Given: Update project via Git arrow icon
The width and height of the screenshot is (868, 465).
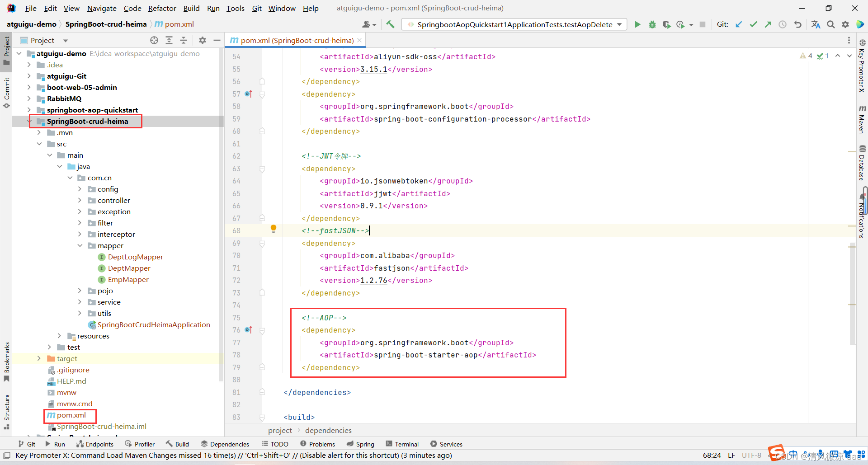Looking at the screenshot, I should [x=739, y=24].
